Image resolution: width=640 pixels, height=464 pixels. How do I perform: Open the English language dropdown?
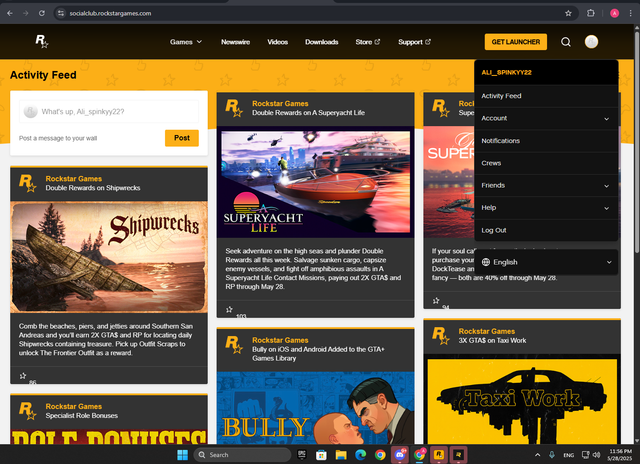(x=546, y=262)
